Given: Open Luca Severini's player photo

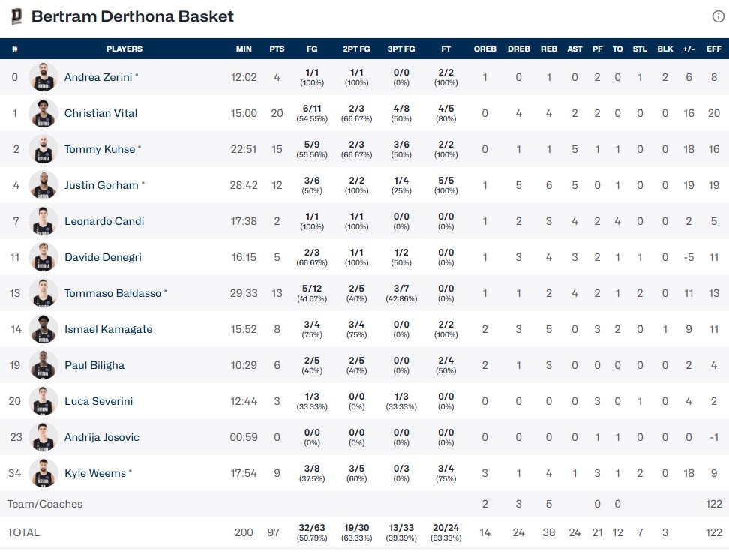Looking at the screenshot, I should [x=43, y=401].
